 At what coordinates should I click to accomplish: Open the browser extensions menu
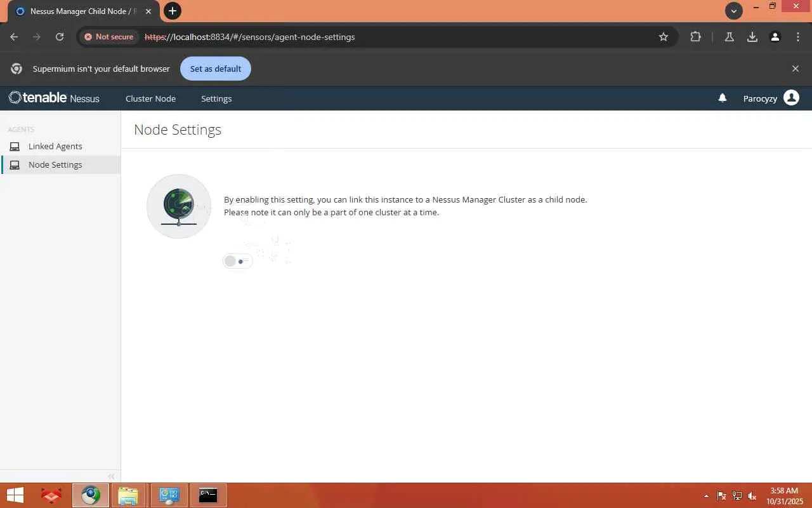[x=696, y=37]
